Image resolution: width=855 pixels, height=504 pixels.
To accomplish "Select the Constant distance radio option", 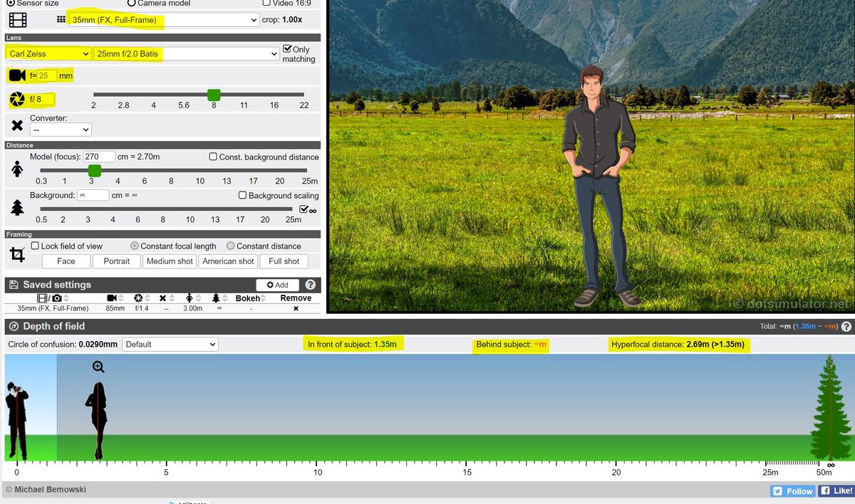I will tap(230, 246).
